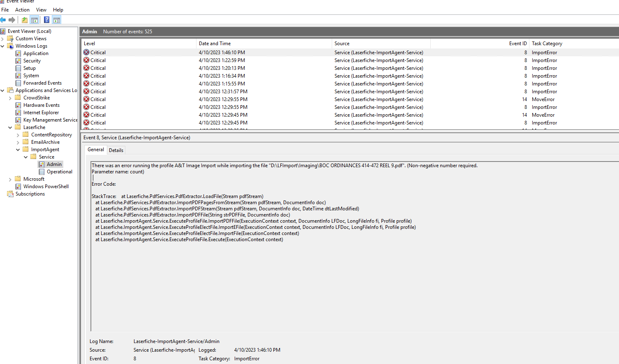This screenshot has width=619, height=364.
Task: Toggle the Show/Hide Action Pane button
Action: 57,20
